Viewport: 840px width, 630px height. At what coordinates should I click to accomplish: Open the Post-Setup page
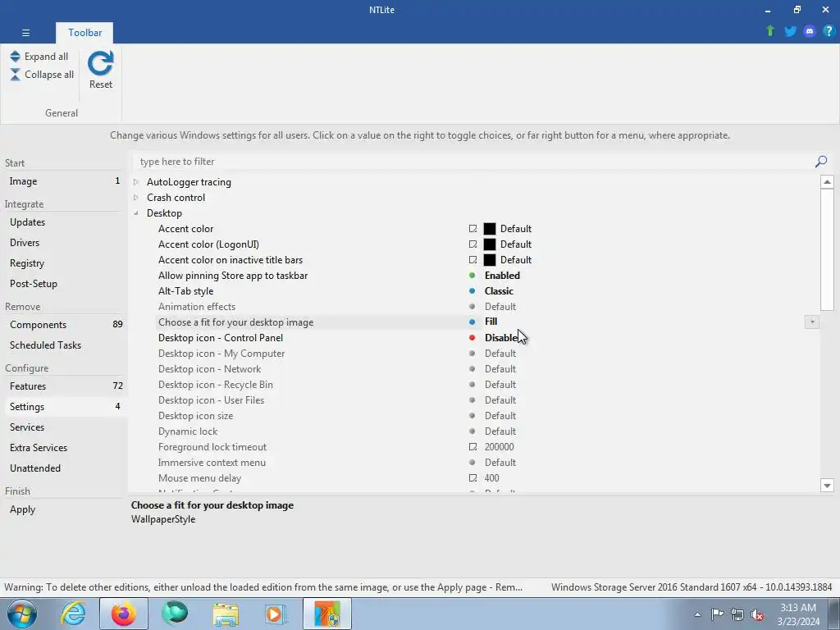click(64, 283)
